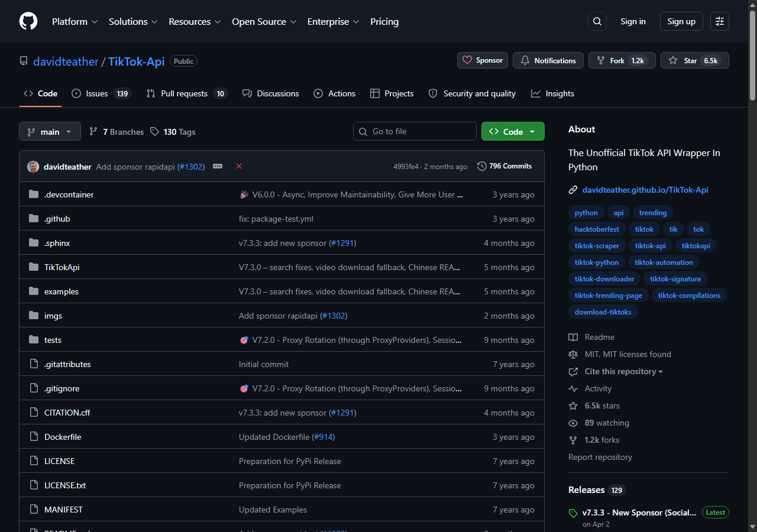Screen dimensions: 757x532
Task: Focus the Go to file search field
Action: tap(415, 131)
